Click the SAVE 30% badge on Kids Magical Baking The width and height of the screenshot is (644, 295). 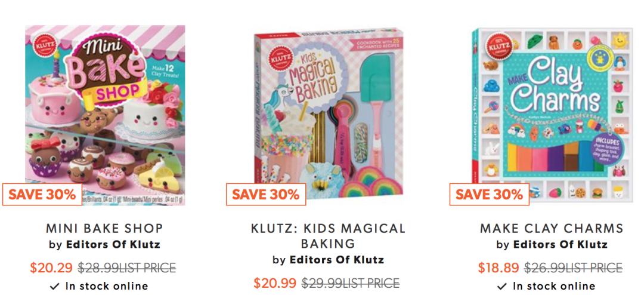coord(266,194)
